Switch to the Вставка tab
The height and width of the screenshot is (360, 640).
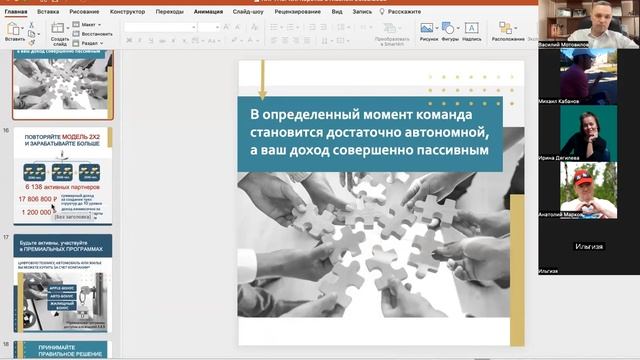coord(48,11)
